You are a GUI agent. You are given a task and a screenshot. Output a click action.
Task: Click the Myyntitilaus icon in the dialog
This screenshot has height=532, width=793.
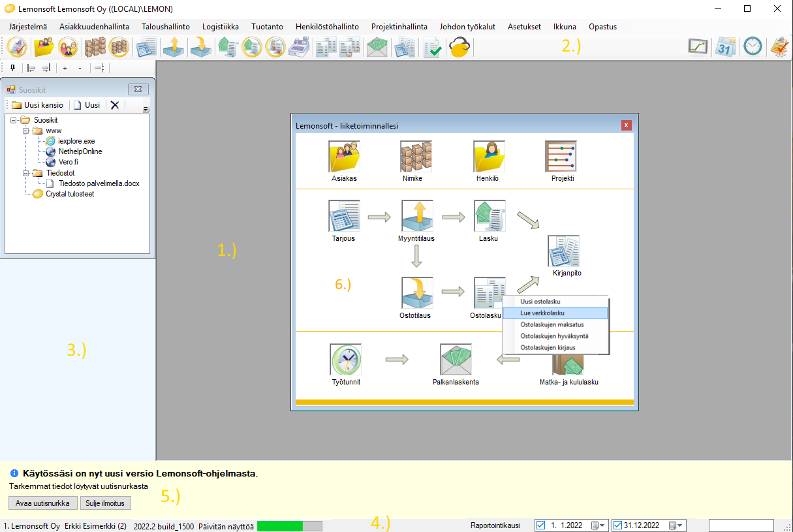(417, 216)
